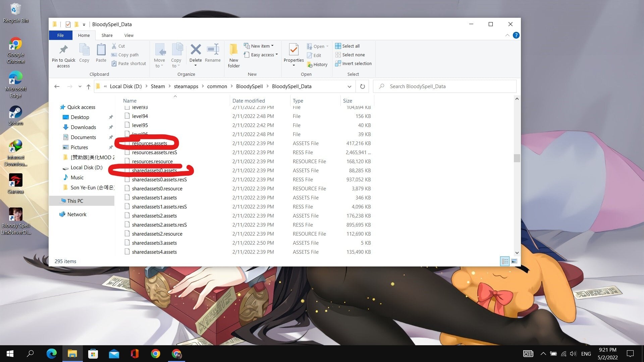
Task: Create a New folder
Action: (x=234, y=56)
